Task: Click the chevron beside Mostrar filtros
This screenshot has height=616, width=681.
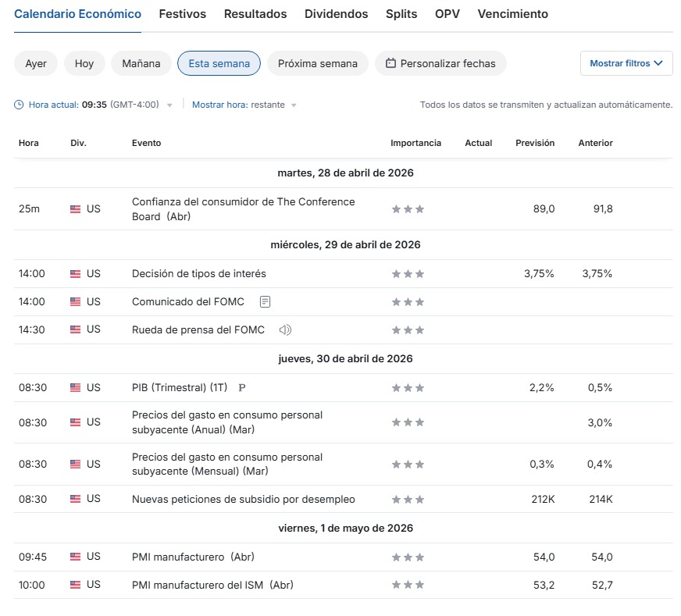Action: click(658, 63)
